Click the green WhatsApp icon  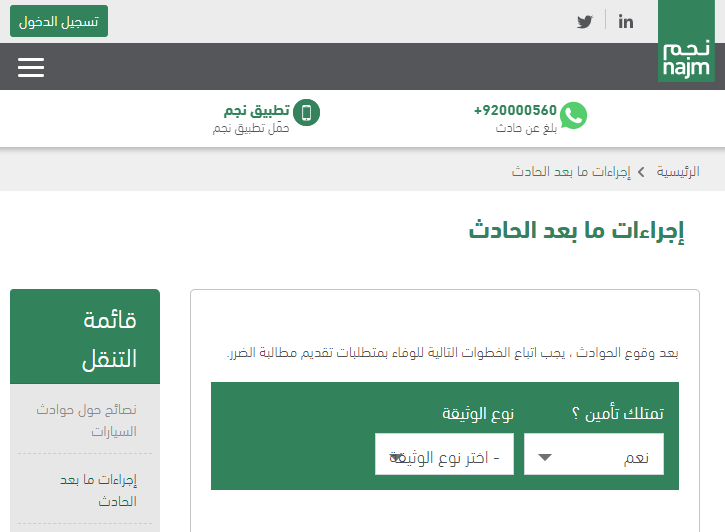click(573, 116)
